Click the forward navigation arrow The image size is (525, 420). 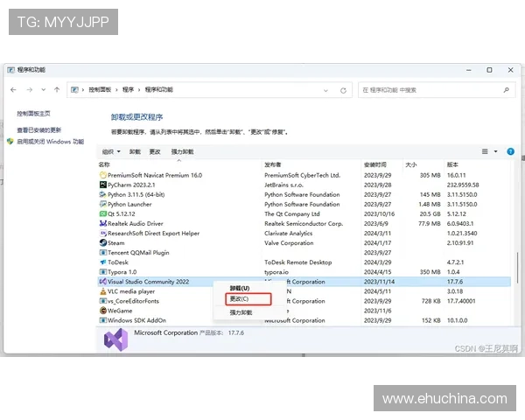[x=30, y=90]
